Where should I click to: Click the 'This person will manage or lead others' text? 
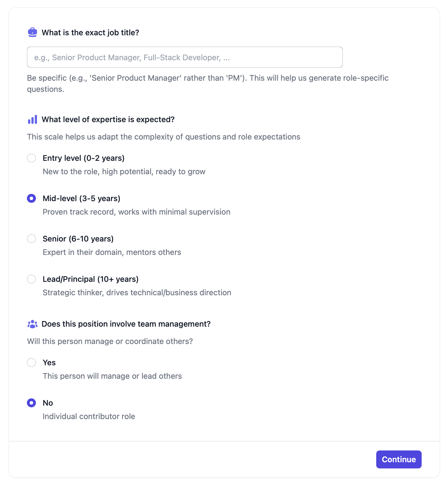[112, 376]
